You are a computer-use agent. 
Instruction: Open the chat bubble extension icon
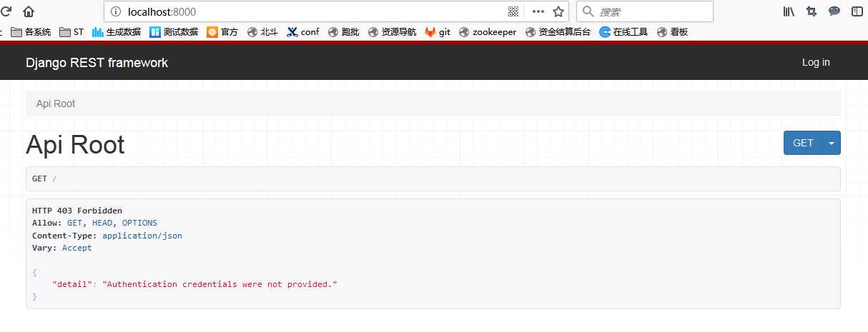[x=834, y=11]
